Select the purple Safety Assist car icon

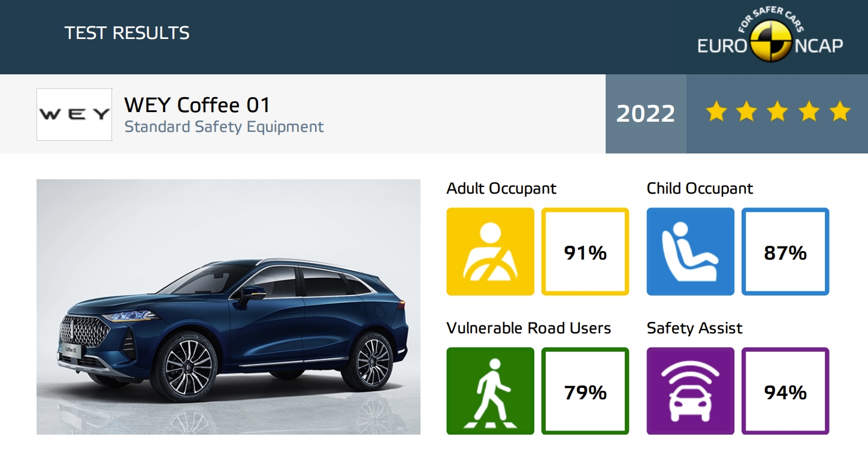coord(690,391)
